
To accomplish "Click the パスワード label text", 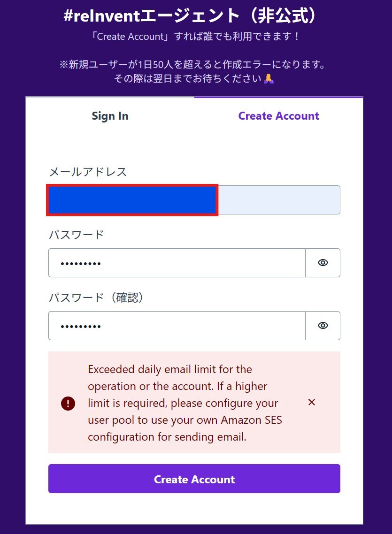I will tap(76, 235).
